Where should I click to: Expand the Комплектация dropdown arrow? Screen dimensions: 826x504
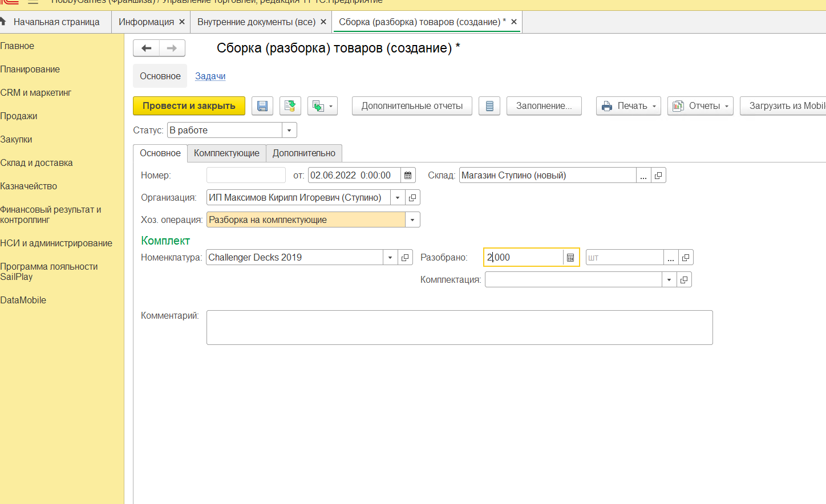(669, 280)
